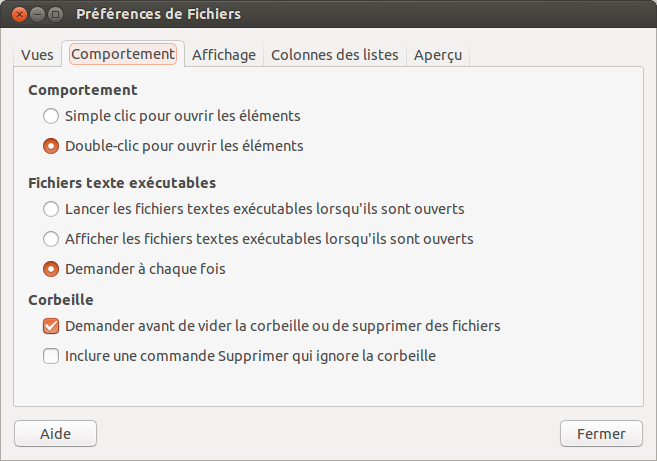Image resolution: width=657 pixels, height=461 pixels.
Task: Select Demander à chaque fois radio button
Action: (51, 270)
